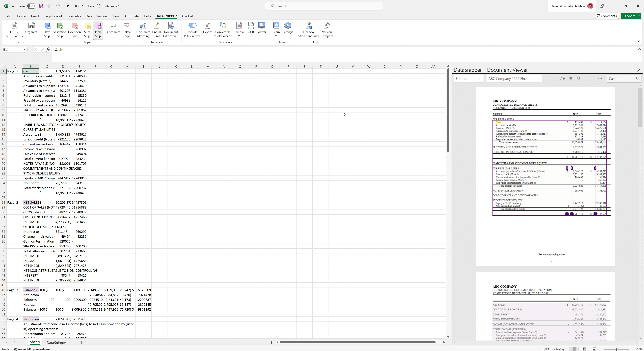
Task: Click the Text Snip icon
Action: click(x=47, y=30)
